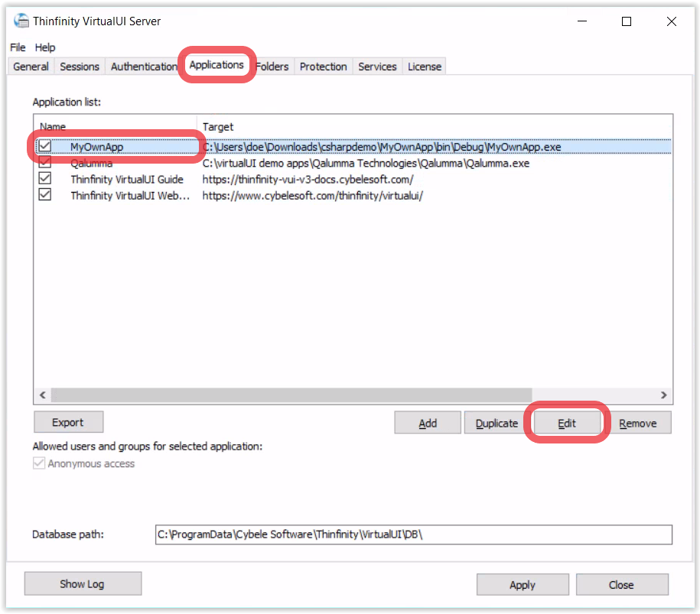The width and height of the screenshot is (700, 614).
Task: Click the thinfinity-vui-v3-docs.cybelesoft.com target
Action: pos(308,180)
